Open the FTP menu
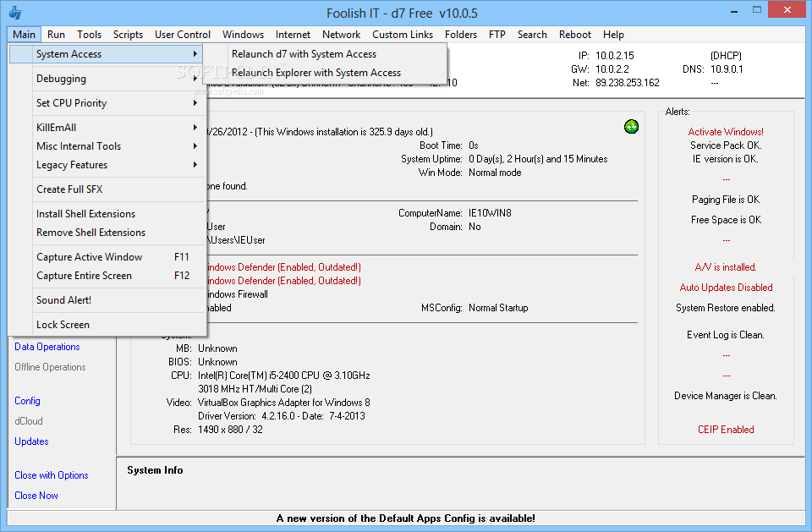Image resolution: width=812 pixels, height=532 pixels. pyautogui.click(x=497, y=34)
